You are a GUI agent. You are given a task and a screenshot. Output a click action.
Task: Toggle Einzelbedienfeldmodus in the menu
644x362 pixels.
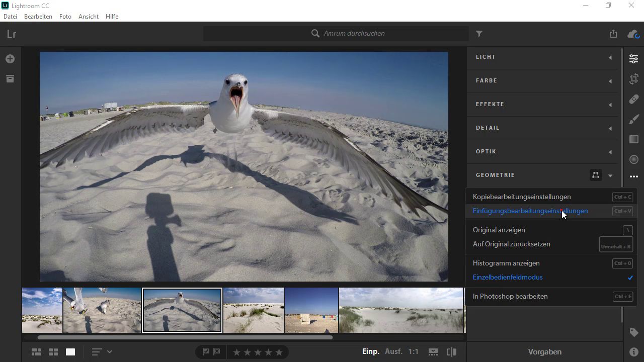(x=551, y=278)
